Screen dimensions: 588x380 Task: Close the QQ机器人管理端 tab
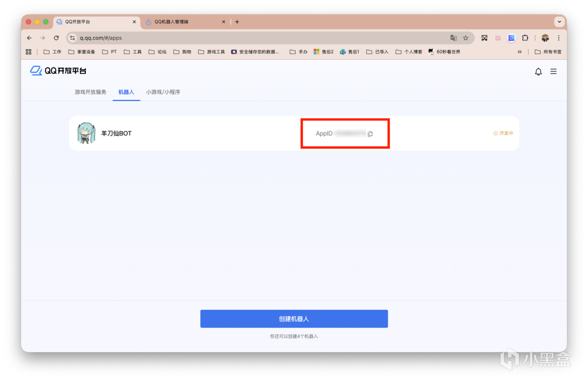tap(224, 22)
